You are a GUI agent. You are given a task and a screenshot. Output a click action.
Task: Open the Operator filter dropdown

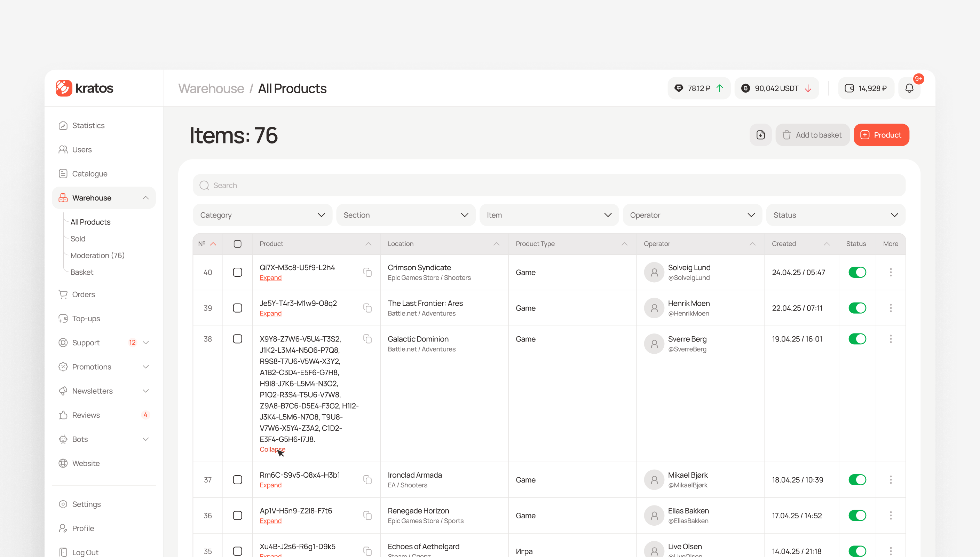pos(692,215)
